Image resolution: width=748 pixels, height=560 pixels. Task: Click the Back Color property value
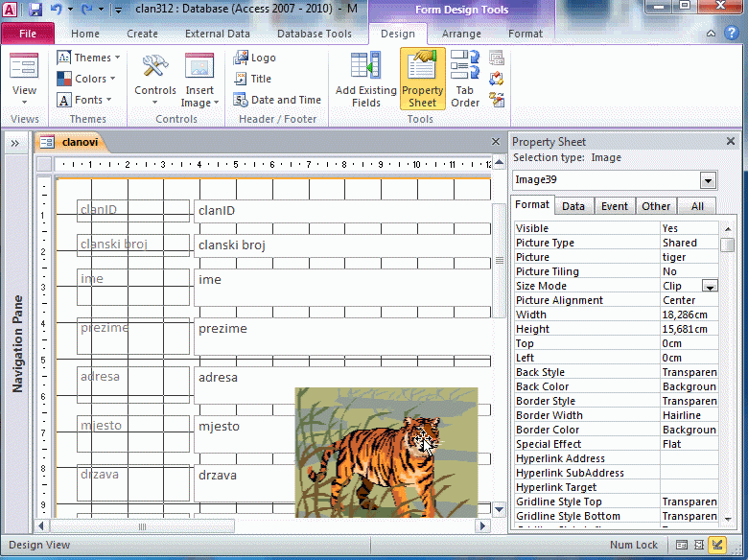coord(689,386)
